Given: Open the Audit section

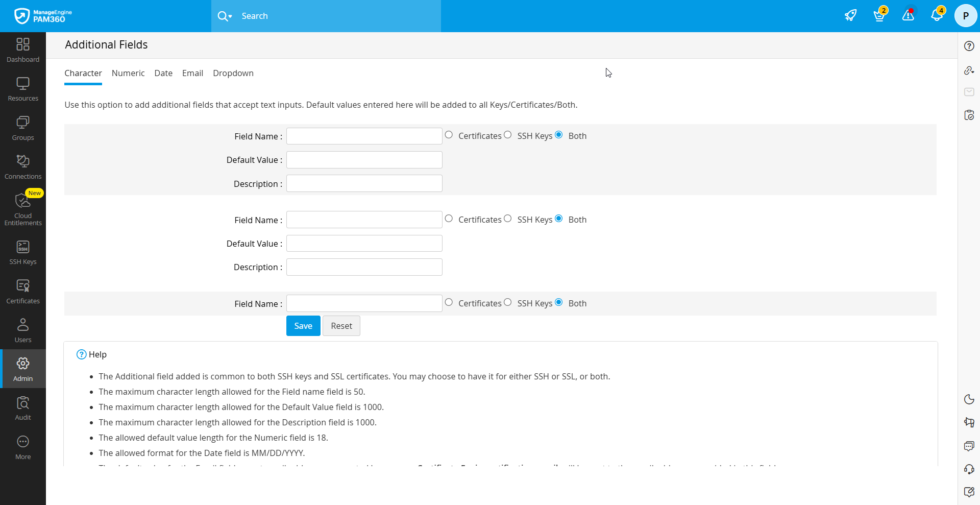Looking at the screenshot, I should coord(23,408).
